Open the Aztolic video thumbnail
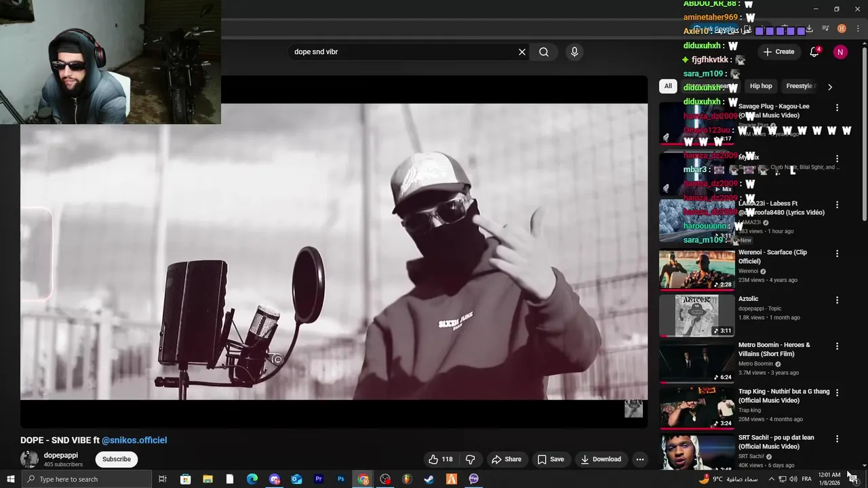 pyautogui.click(x=697, y=316)
